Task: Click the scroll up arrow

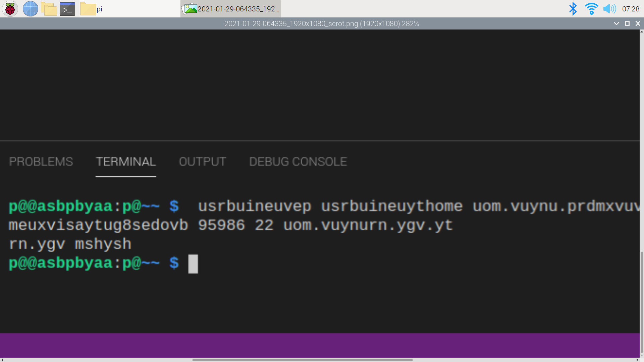Action: 642,32
